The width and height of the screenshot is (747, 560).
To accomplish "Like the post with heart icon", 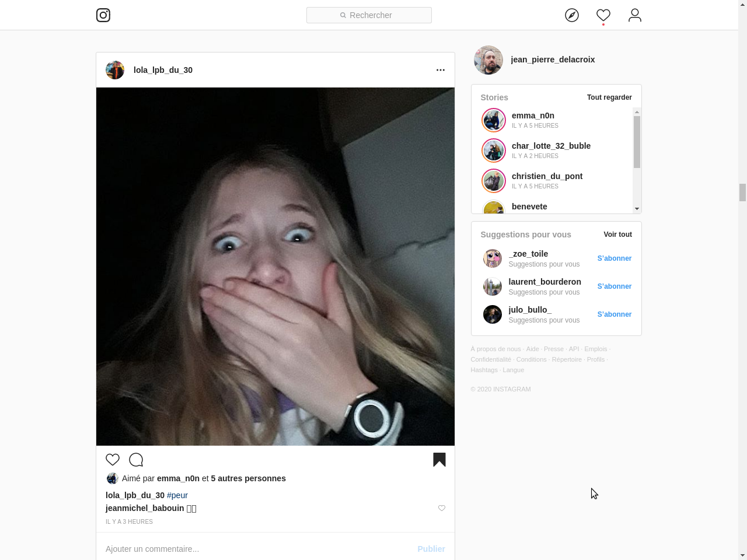I will point(113,460).
